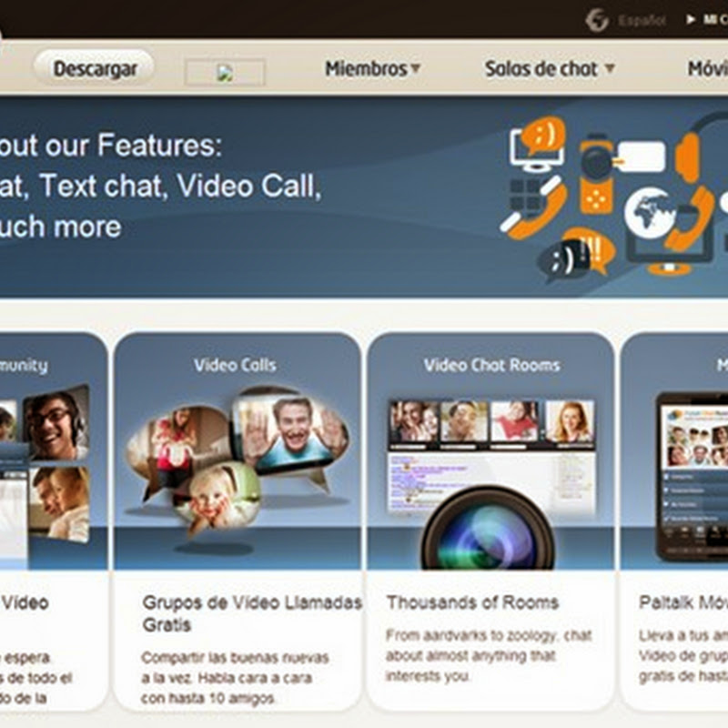Click the man with headphones photo
This screenshot has width=728, height=728.
56,423
